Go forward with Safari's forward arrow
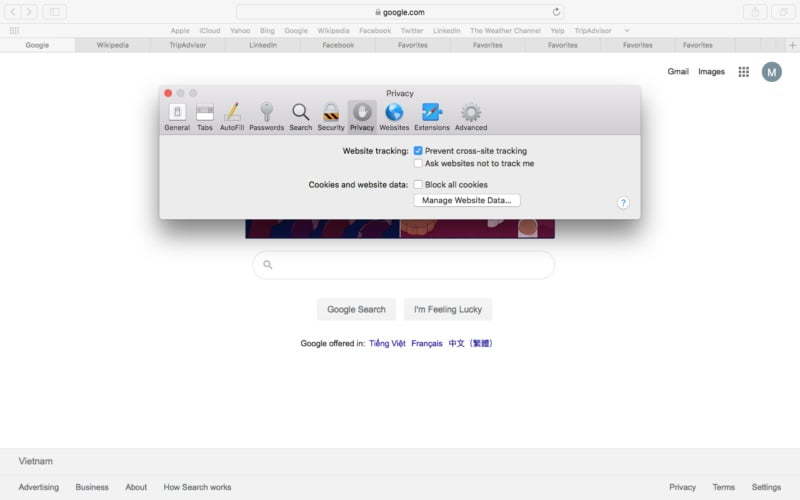The width and height of the screenshot is (800, 500). [29, 11]
